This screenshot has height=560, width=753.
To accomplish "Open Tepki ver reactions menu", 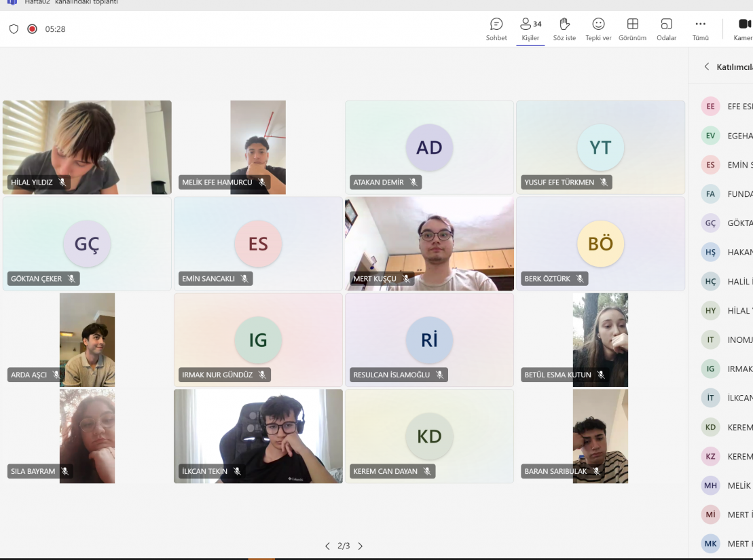I will tap(598, 29).
